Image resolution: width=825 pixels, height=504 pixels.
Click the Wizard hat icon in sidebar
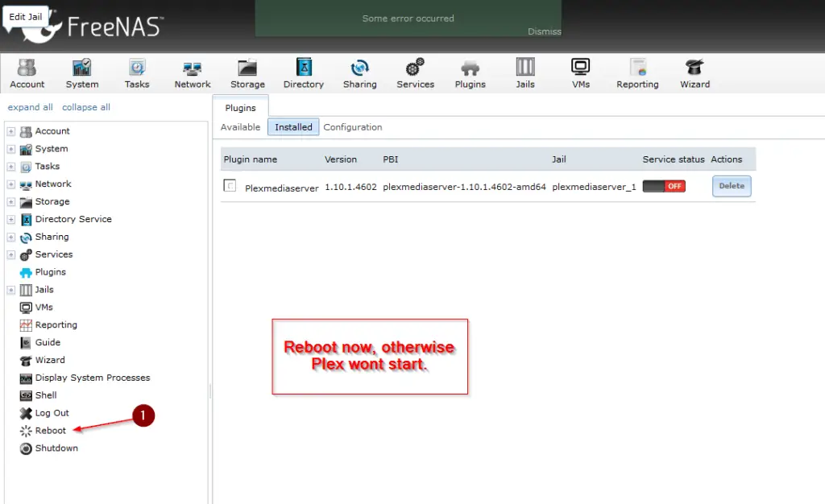pos(26,361)
